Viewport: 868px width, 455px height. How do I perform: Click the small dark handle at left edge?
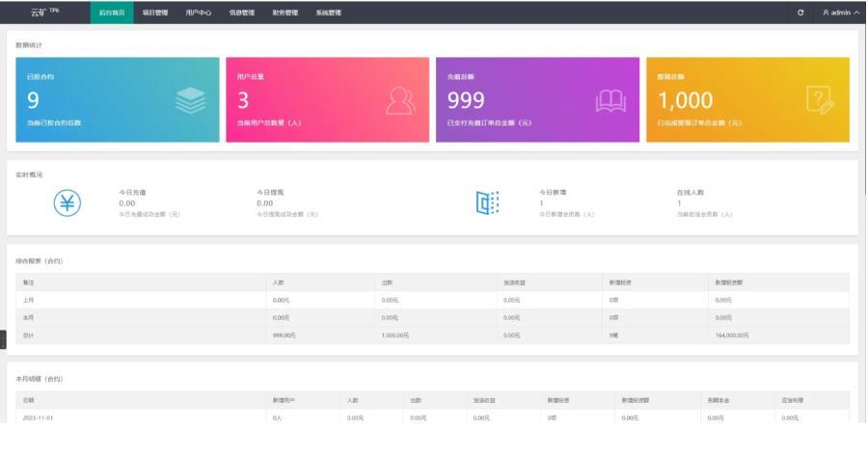point(3,339)
